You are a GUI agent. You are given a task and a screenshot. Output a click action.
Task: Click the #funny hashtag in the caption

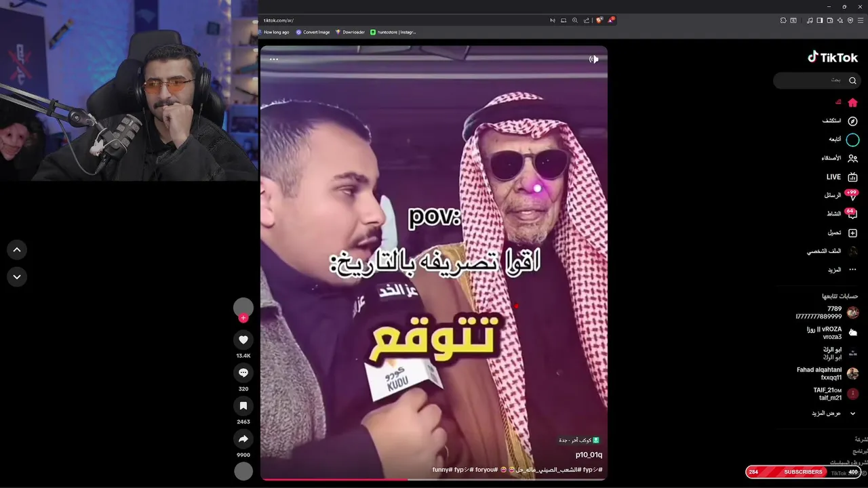(x=443, y=470)
